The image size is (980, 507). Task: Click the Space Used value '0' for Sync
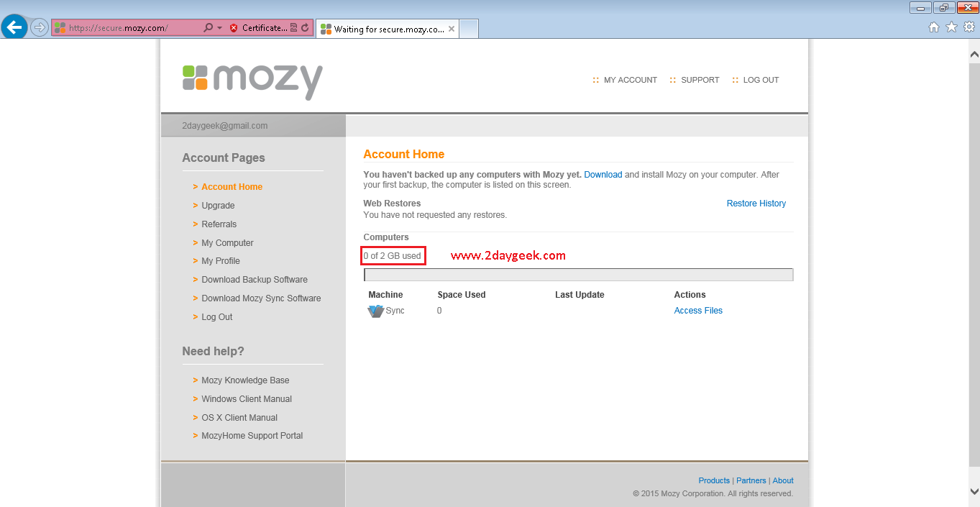tap(439, 311)
